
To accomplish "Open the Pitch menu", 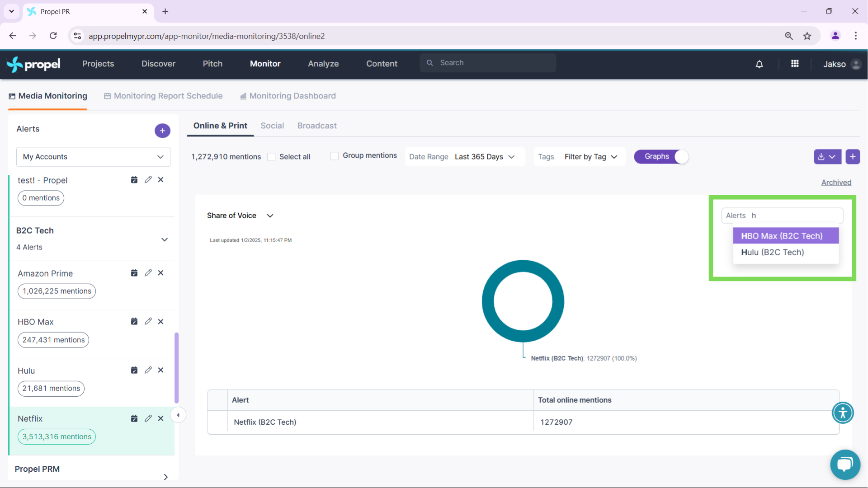I will [x=212, y=64].
